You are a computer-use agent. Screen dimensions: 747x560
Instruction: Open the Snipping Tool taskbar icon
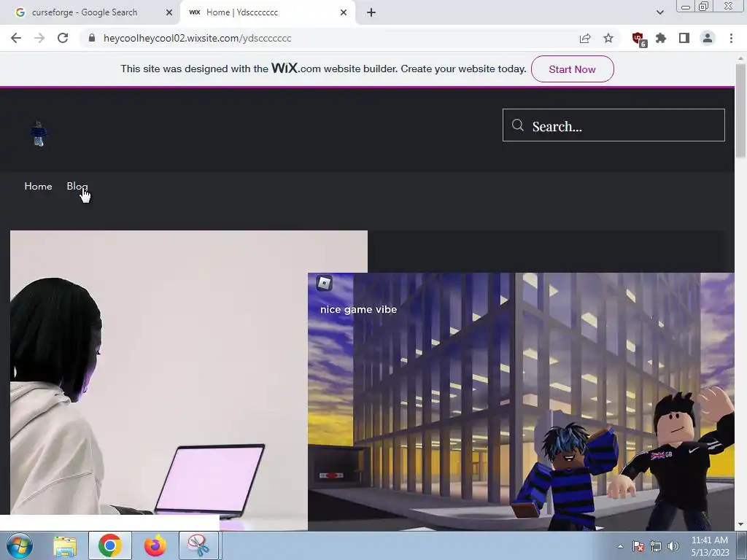click(x=198, y=545)
